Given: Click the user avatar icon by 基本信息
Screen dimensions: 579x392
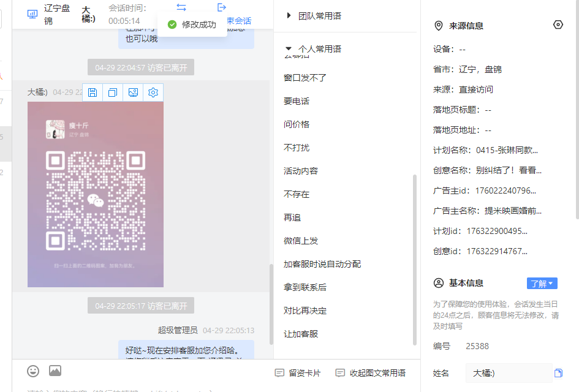Looking at the screenshot, I should pos(438,283).
